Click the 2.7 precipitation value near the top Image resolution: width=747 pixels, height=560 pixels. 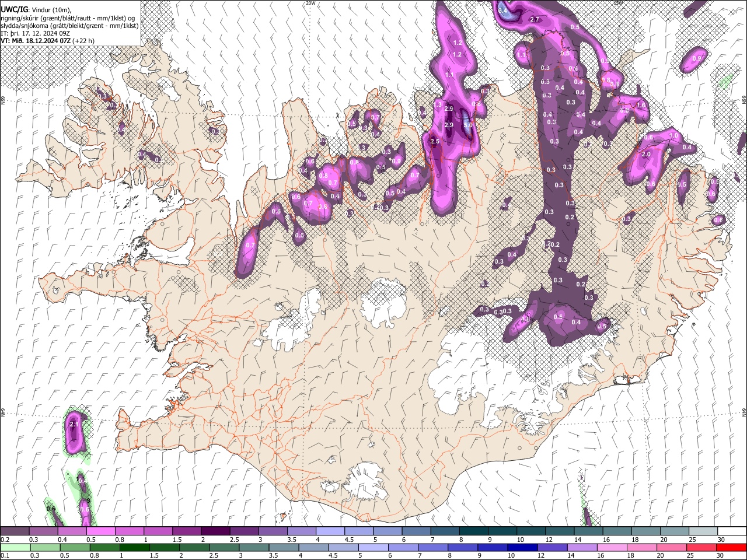coord(534,20)
